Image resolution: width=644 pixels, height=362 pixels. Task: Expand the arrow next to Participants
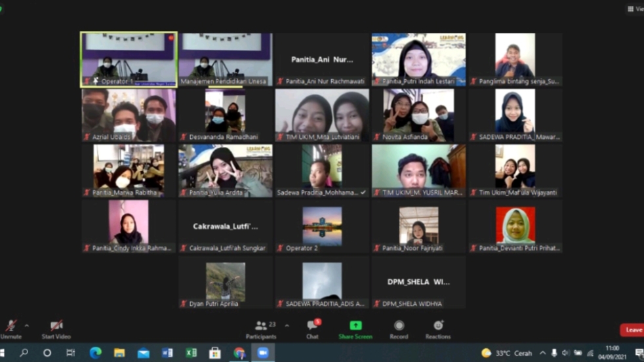[x=287, y=325]
